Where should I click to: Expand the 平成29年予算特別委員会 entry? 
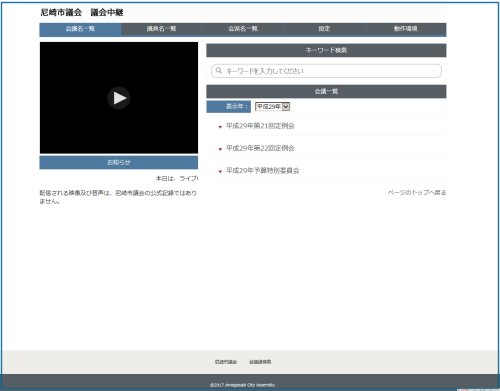[x=263, y=171]
